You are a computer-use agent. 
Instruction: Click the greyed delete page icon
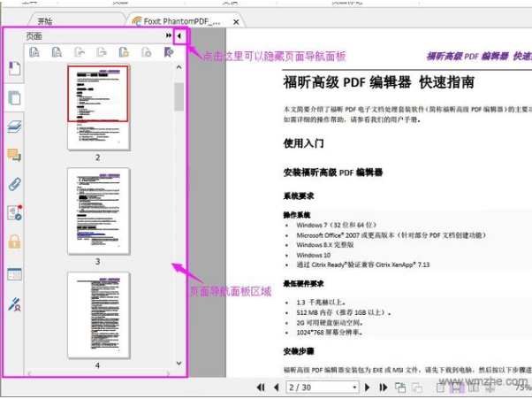tap(146, 52)
